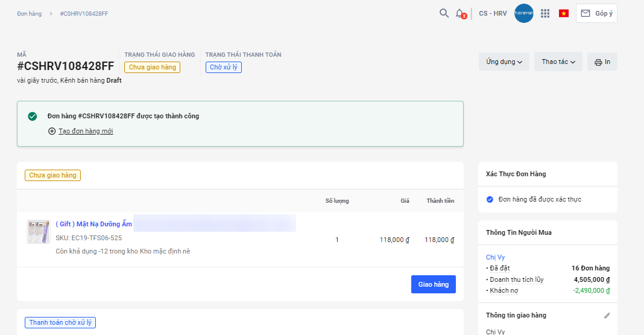Open the Gift Mặt Nạ Dưỡng Ẩm product link

[x=93, y=224]
